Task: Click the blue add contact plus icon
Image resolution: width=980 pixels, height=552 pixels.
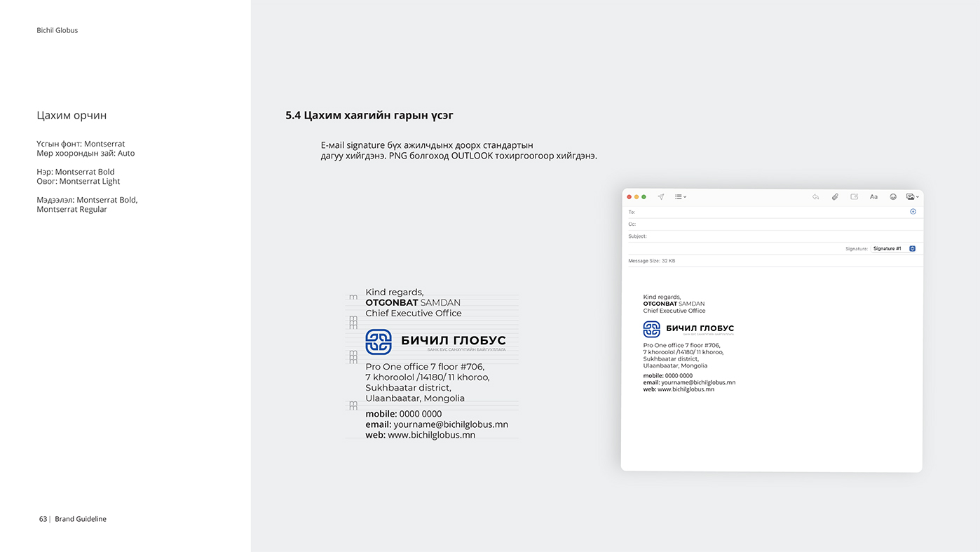Action: (x=913, y=211)
